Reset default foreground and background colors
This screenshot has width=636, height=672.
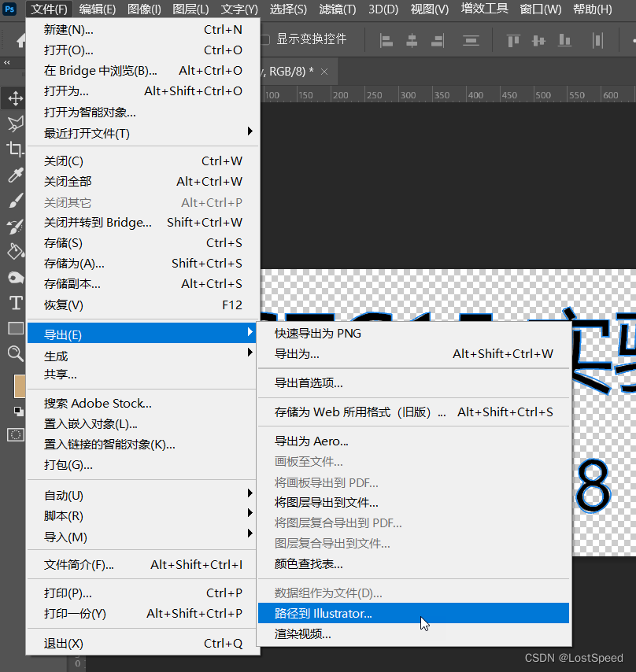coord(18,411)
